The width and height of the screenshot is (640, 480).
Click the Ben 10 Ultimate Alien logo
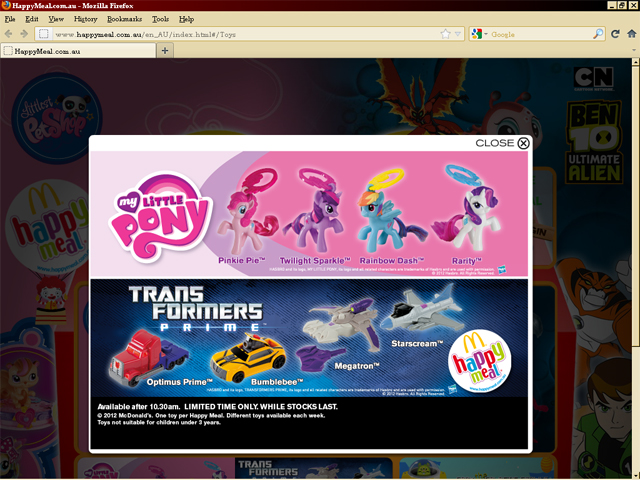(x=594, y=142)
